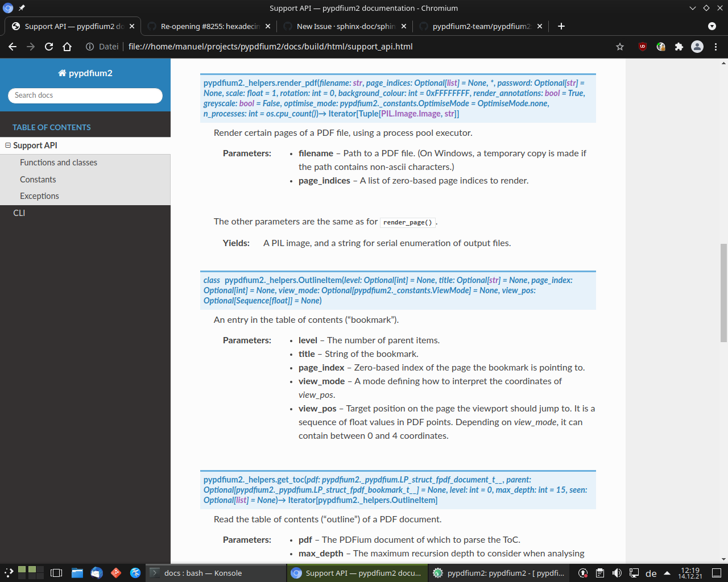Open the Konqueror icon in the taskbar

[134, 573]
